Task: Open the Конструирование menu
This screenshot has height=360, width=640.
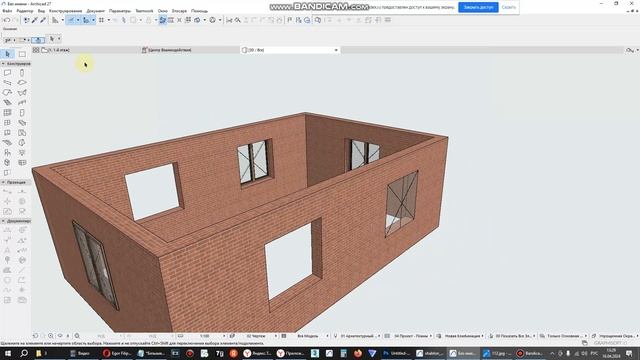Action: [65, 11]
